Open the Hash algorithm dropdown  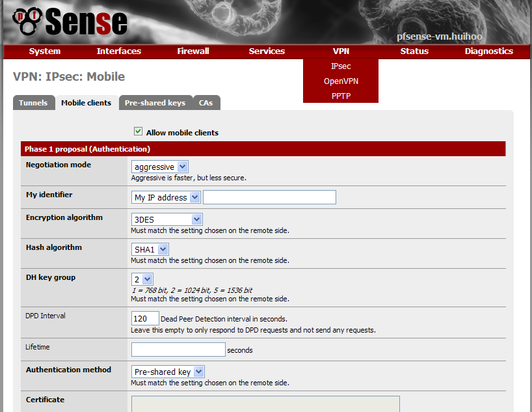point(150,249)
